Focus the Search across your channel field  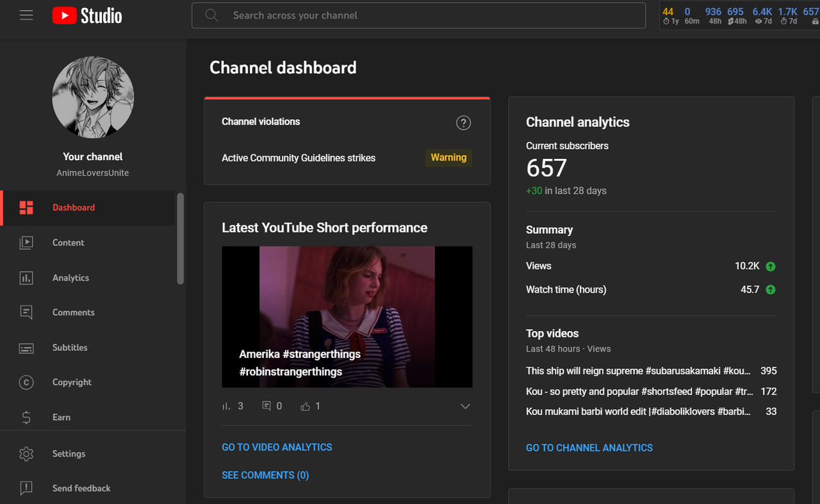[x=418, y=15]
